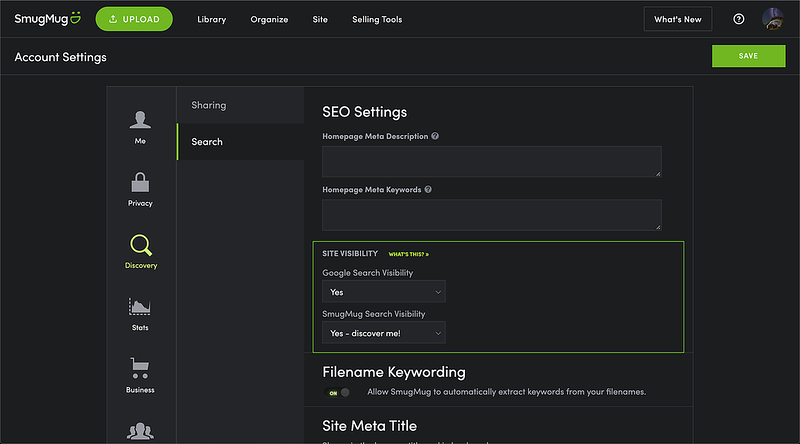The height and width of the screenshot is (444, 800).
Task: Open the Me settings section
Action: [140, 128]
